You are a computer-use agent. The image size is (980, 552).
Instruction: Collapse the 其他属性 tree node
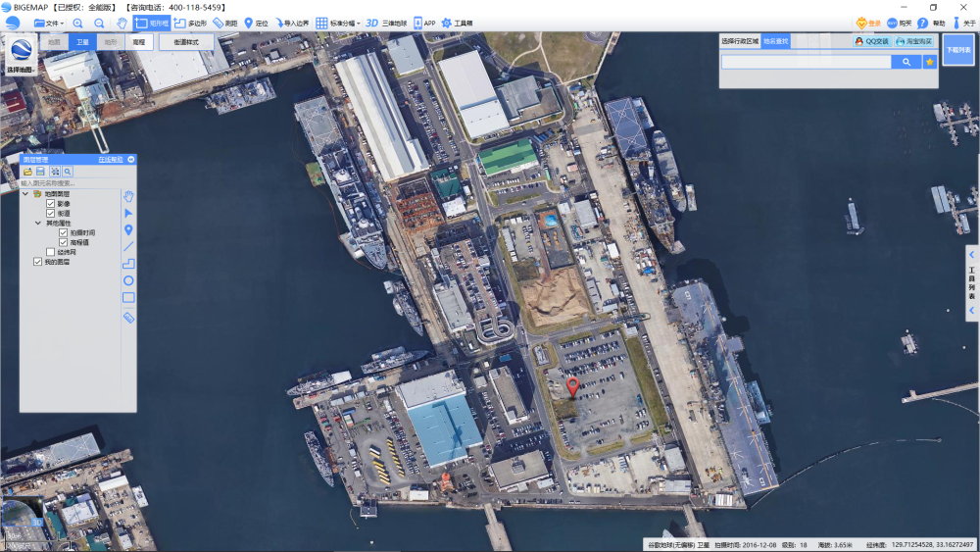tap(37, 224)
